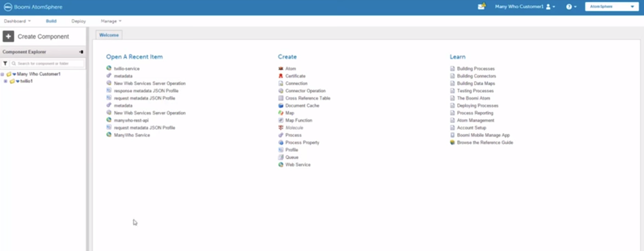Select the Welcome tab

(109, 35)
